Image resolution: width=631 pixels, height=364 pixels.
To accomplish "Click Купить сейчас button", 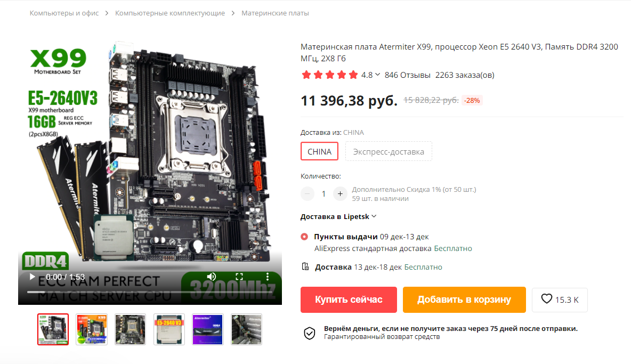I will tap(349, 300).
